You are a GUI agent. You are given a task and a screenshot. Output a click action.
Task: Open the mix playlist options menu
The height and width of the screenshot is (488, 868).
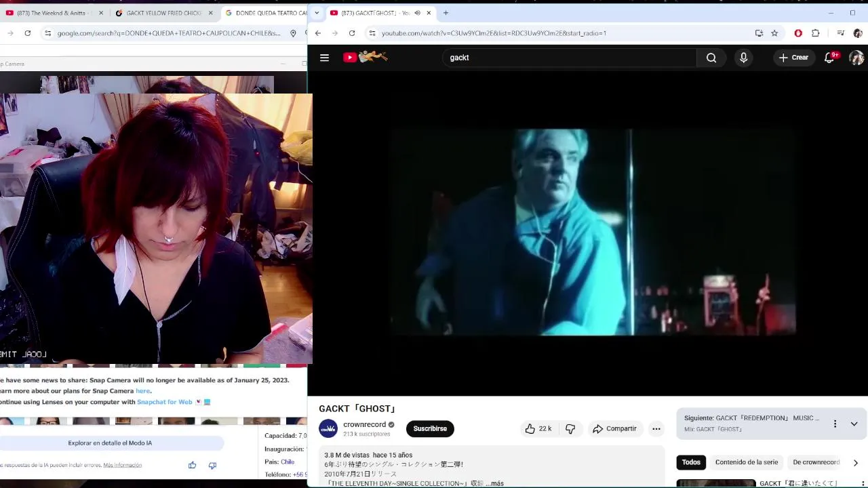point(835,424)
